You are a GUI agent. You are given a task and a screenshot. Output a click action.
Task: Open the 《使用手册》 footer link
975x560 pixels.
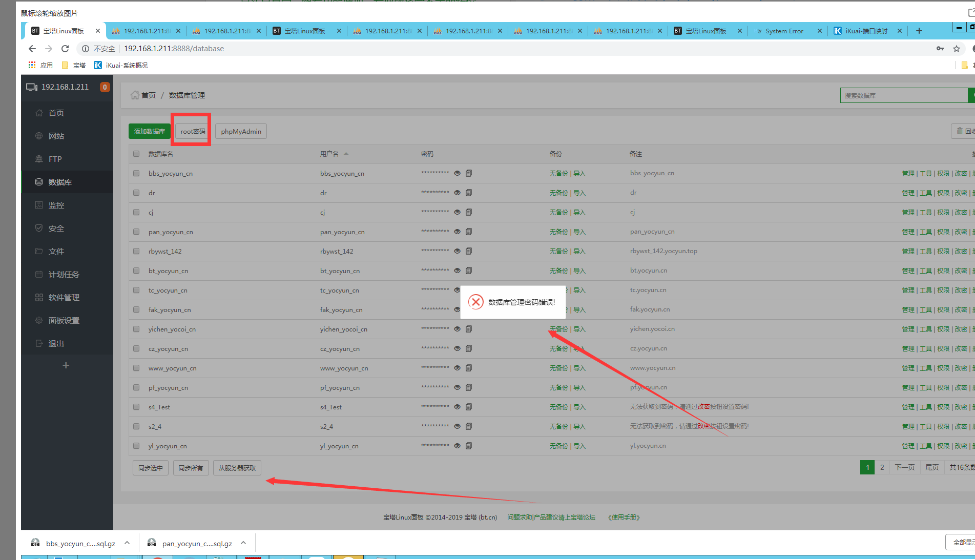pyautogui.click(x=624, y=517)
